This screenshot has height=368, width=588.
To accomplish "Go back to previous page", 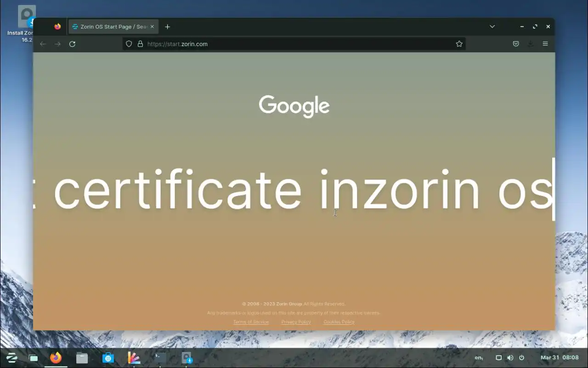I will click(x=43, y=44).
